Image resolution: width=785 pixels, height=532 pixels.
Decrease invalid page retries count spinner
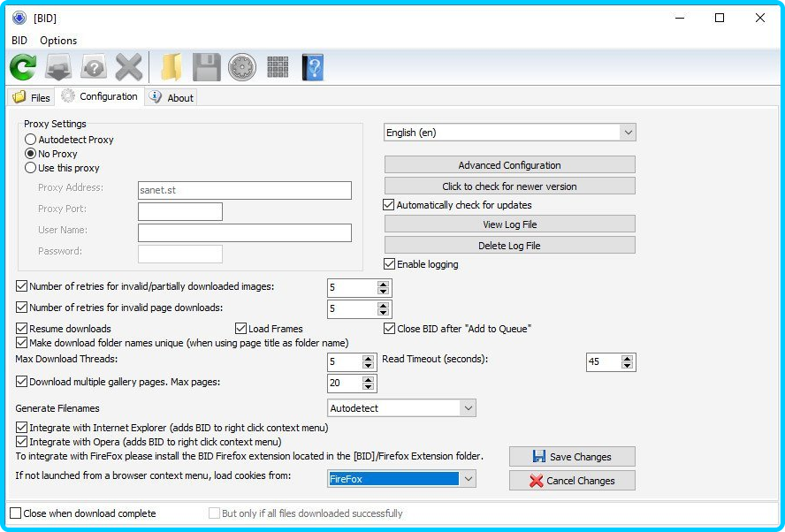pyautogui.click(x=383, y=312)
